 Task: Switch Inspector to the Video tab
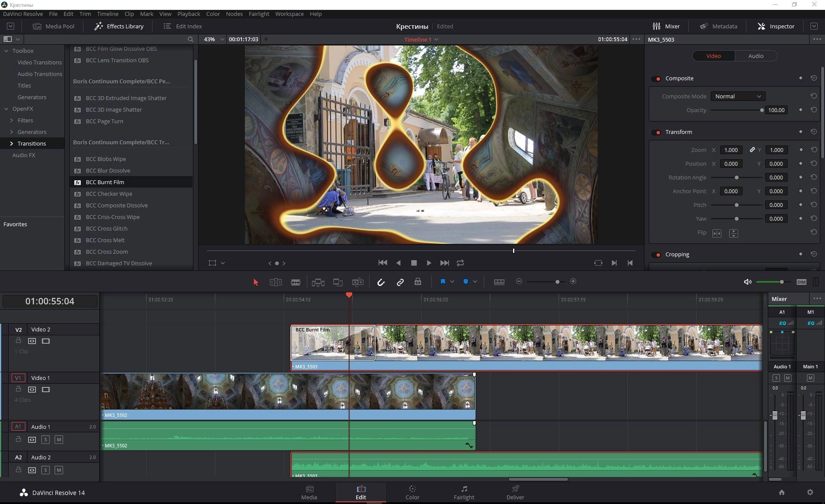pos(714,56)
